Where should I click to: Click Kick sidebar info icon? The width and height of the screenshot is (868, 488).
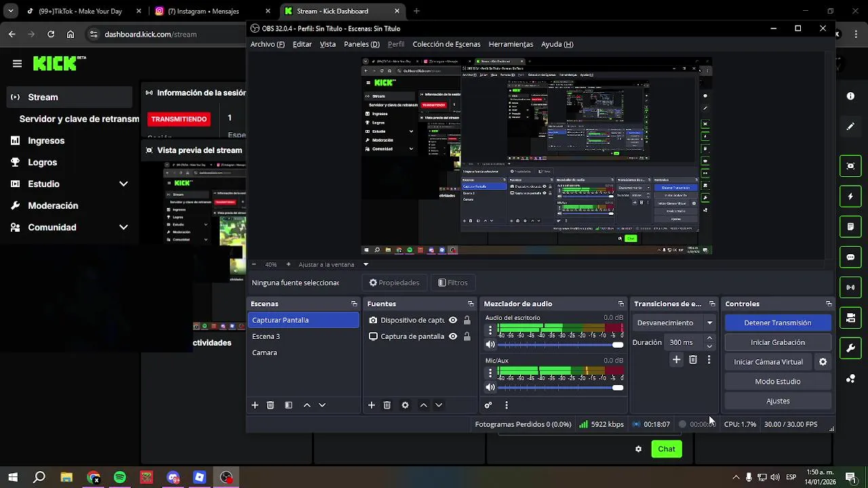850,96
